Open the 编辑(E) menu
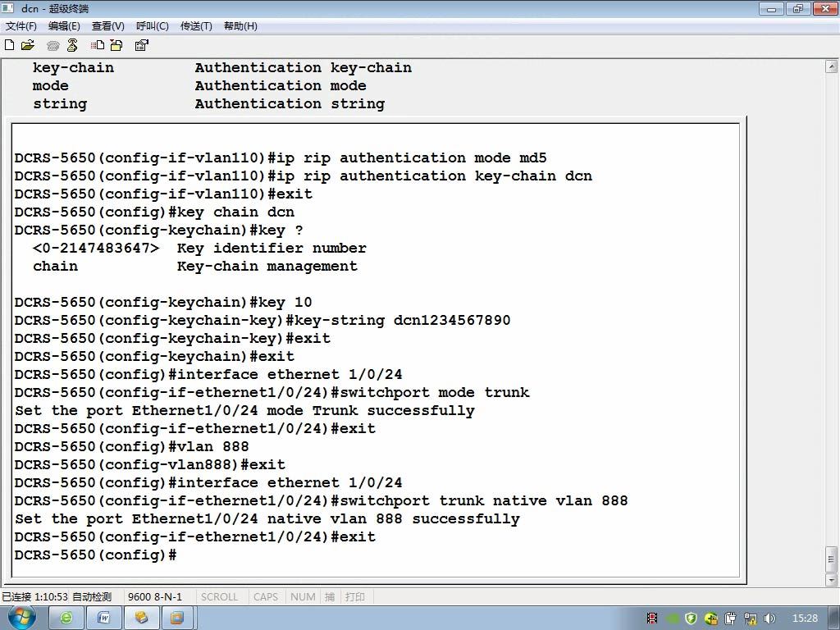The width and height of the screenshot is (840, 630). click(x=64, y=25)
